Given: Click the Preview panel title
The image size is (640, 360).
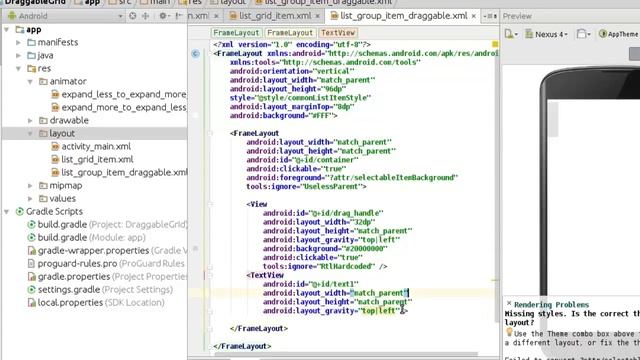Looking at the screenshot, I should (x=517, y=16).
